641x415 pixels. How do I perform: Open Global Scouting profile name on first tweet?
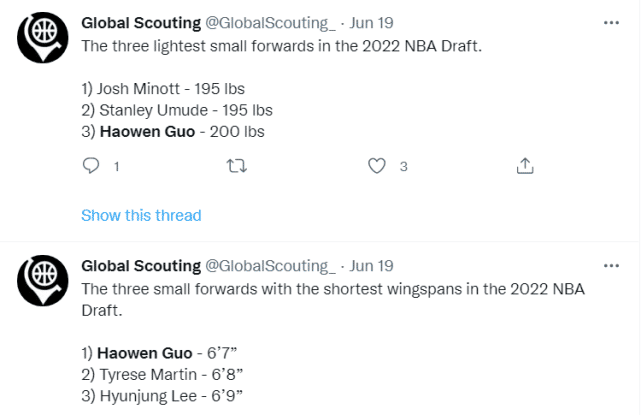pos(140,22)
